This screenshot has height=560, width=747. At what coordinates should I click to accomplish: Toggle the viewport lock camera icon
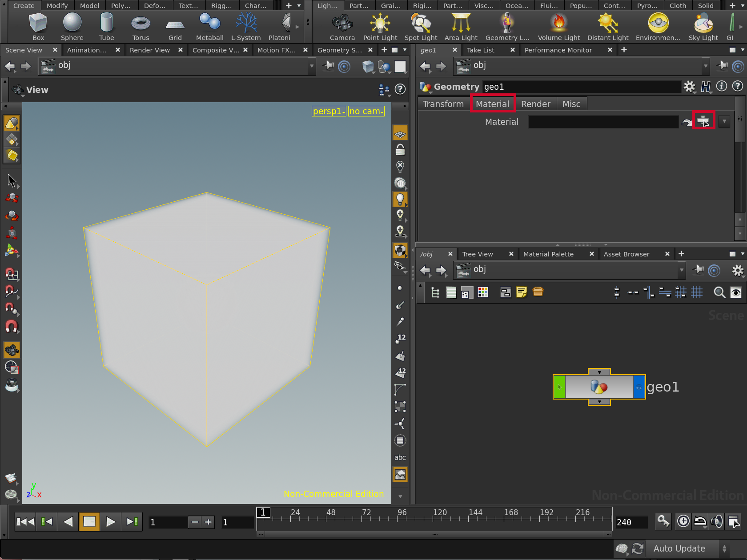tap(400, 150)
